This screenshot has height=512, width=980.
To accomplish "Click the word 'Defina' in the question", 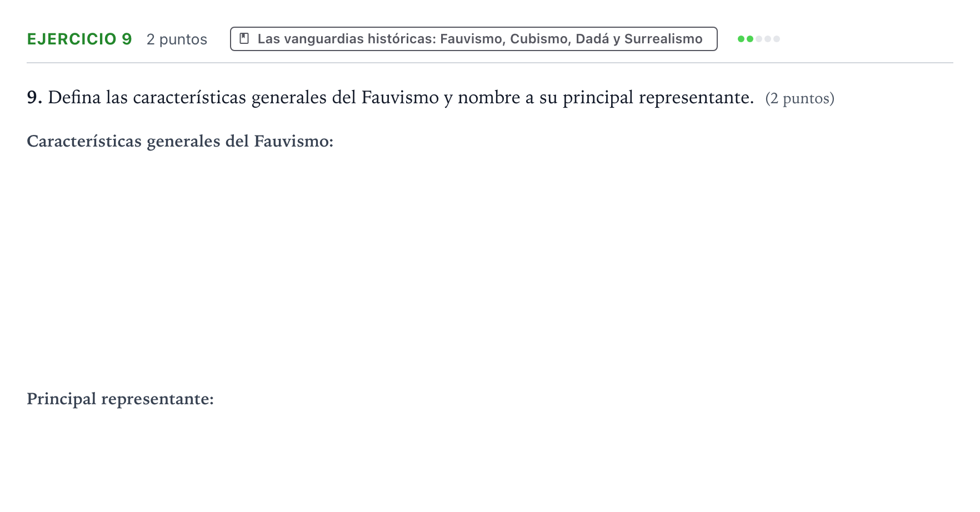I will coord(74,98).
